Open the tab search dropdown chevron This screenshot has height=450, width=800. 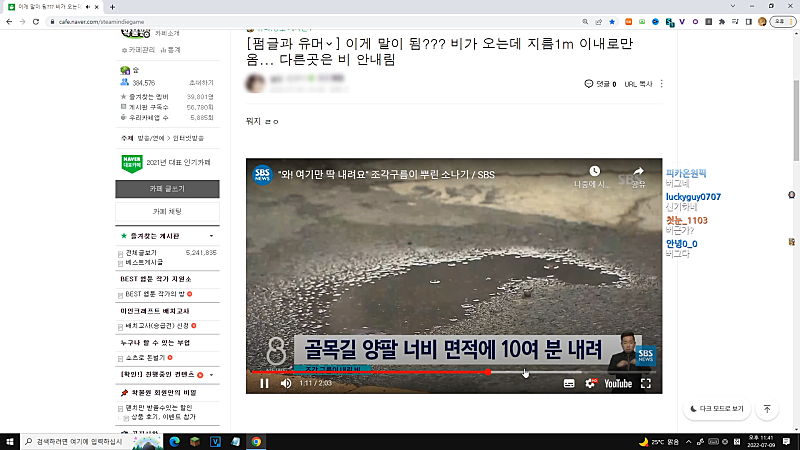[x=733, y=6]
